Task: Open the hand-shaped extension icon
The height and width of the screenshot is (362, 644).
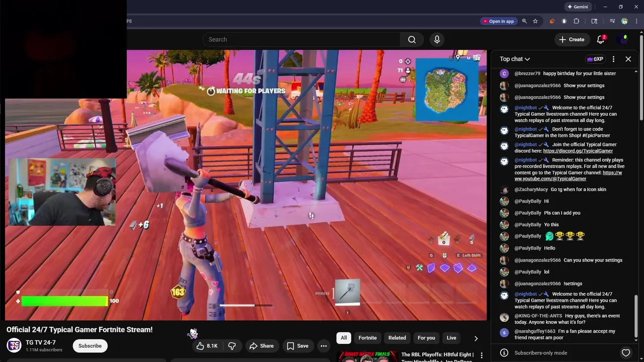Action: click(x=564, y=21)
